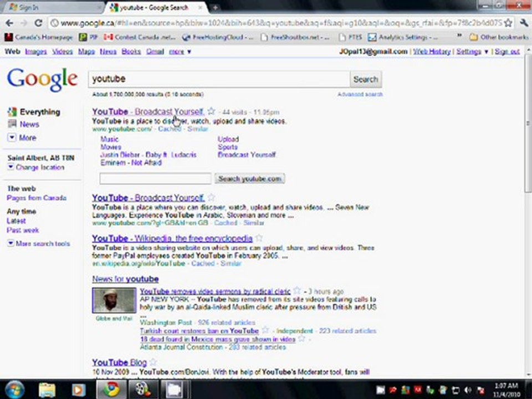532x399 pixels.
Task: Open Advanced search link
Action: [360, 94]
